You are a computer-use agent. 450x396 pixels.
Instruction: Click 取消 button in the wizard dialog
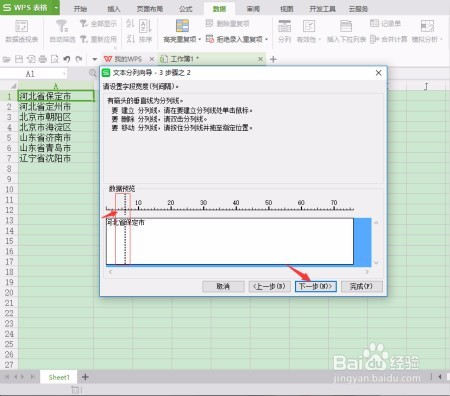pyautogui.click(x=223, y=286)
